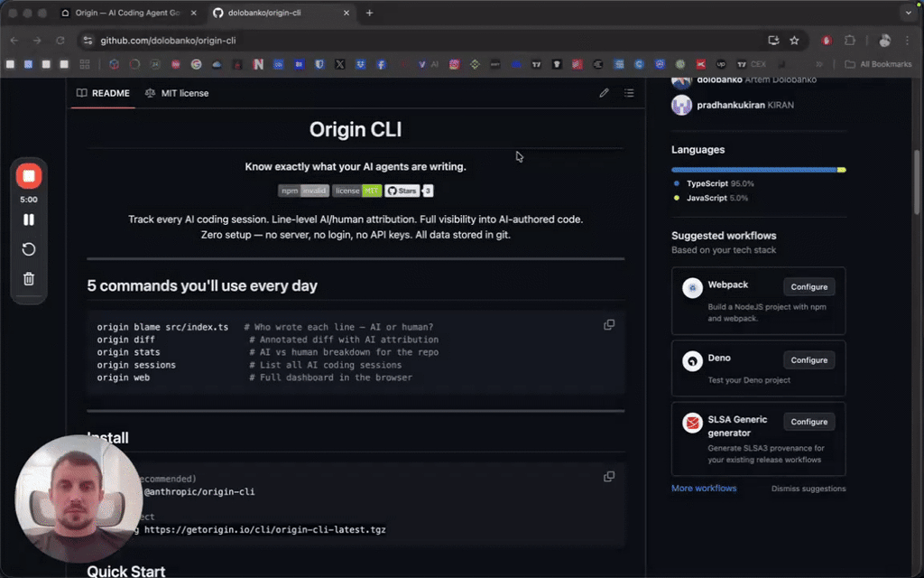Open the README outline list icon
Image resolution: width=924 pixels, height=578 pixels.
629,93
